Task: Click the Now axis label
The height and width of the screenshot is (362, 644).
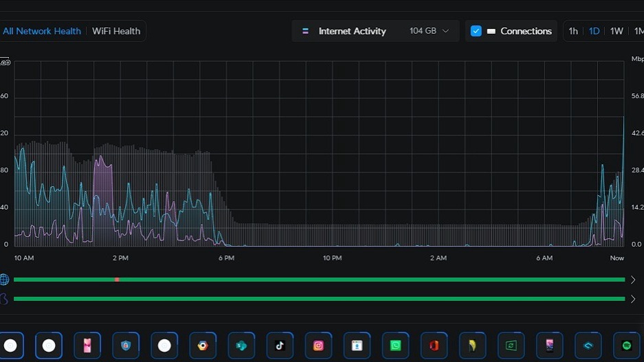Action: point(617,258)
